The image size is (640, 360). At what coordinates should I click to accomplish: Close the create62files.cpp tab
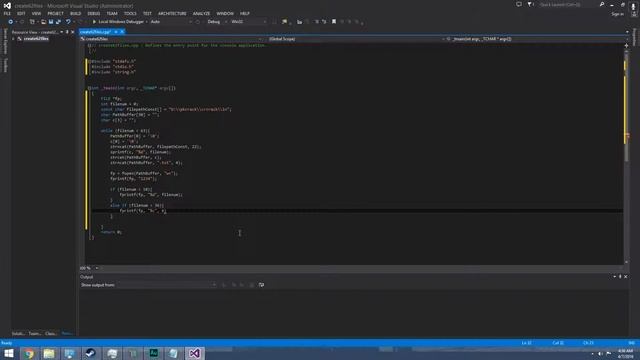(122, 32)
